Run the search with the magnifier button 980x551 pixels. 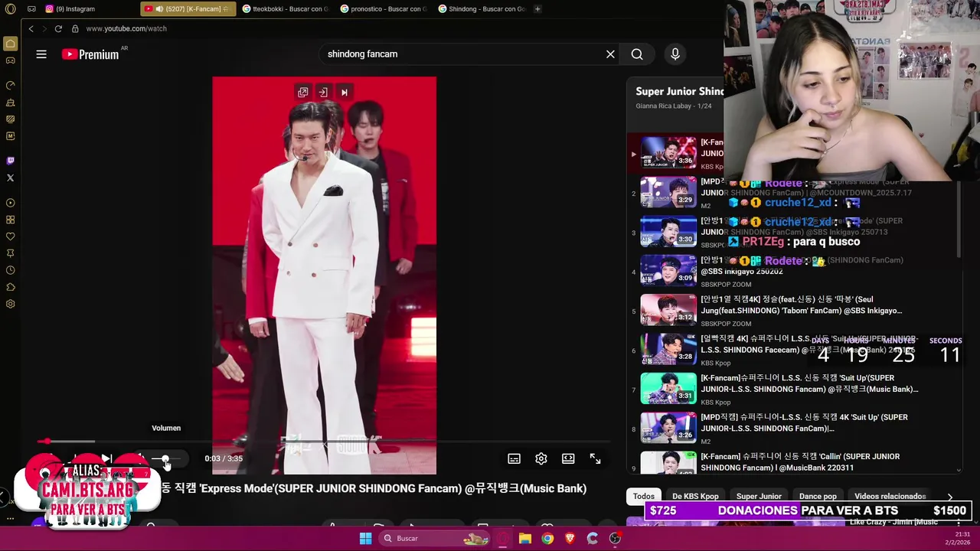(637, 54)
